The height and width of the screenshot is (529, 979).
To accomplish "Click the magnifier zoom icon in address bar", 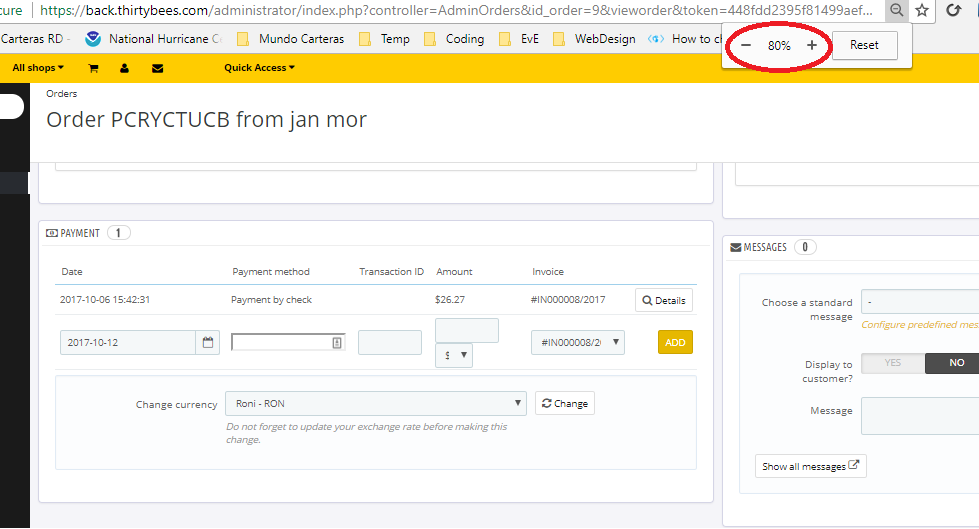I will pos(896,10).
